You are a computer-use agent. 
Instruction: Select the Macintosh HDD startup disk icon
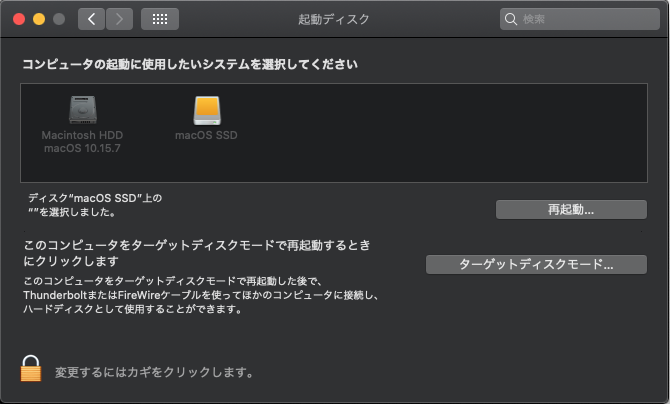pos(83,110)
